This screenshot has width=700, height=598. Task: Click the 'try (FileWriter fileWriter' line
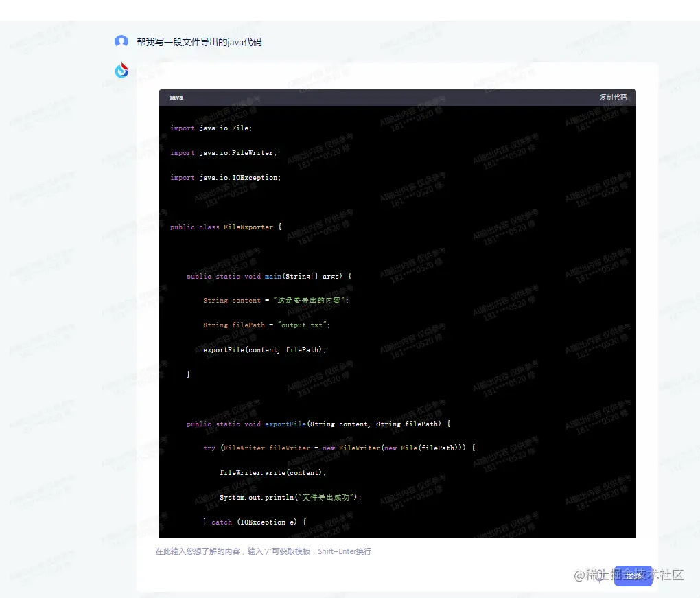[x=339, y=448]
